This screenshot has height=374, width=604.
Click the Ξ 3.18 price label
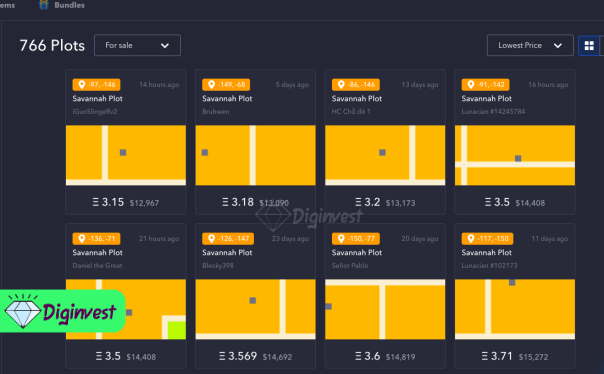coord(238,202)
